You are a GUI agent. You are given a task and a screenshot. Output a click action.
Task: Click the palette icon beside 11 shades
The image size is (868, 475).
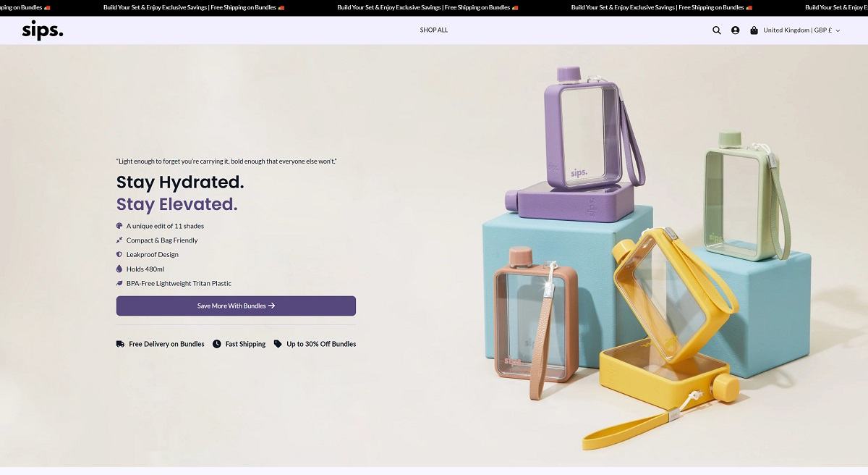pyautogui.click(x=119, y=226)
